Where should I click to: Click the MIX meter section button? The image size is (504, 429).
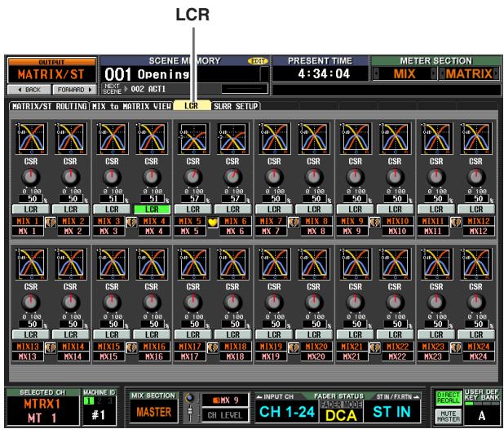[x=405, y=74]
